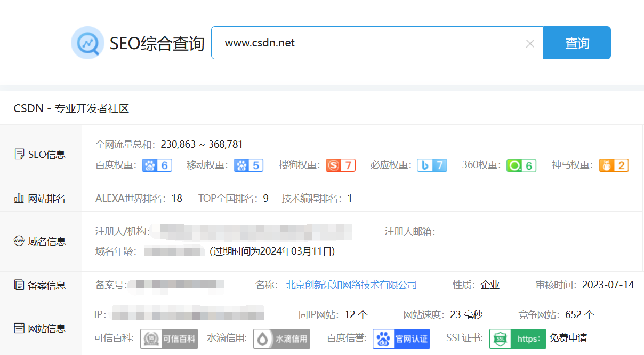The width and height of the screenshot is (644, 355).
Task: Click the page title CSDN - 专业开发者社区
Action: click(71, 109)
